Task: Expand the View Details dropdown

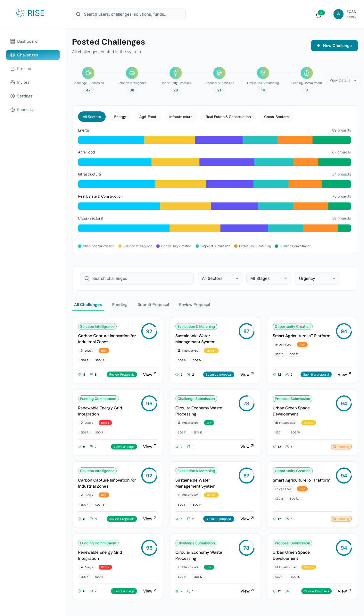Action: (343, 80)
